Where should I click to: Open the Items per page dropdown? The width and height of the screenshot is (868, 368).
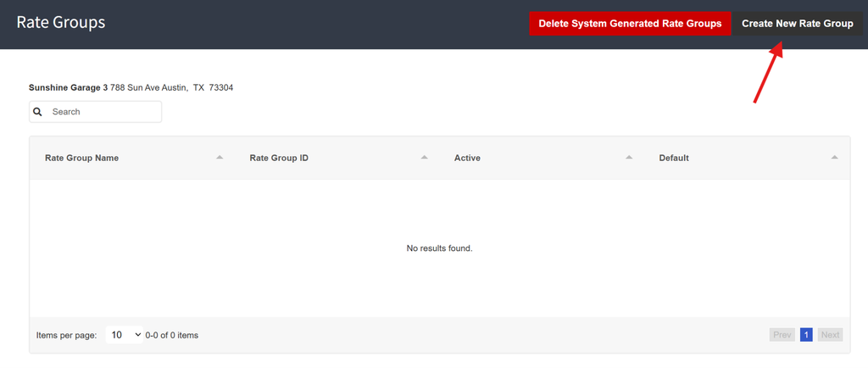point(125,335)
